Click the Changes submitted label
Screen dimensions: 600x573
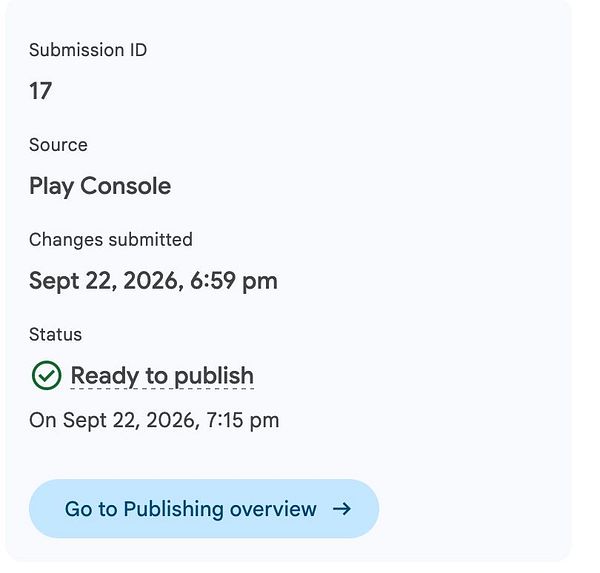point(111,240)
